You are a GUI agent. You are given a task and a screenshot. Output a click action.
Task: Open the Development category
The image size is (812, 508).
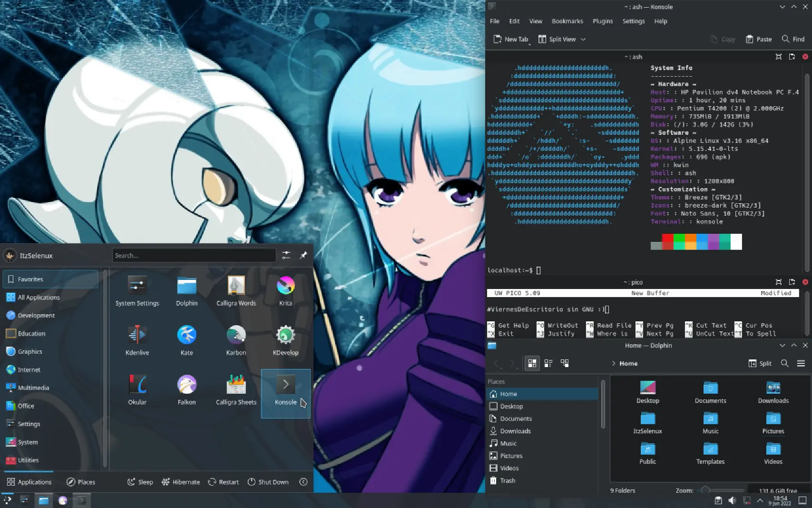click(50, 315)
